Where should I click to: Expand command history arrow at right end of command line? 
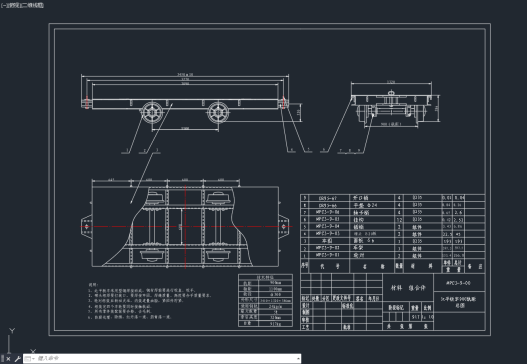coord(298,359)
